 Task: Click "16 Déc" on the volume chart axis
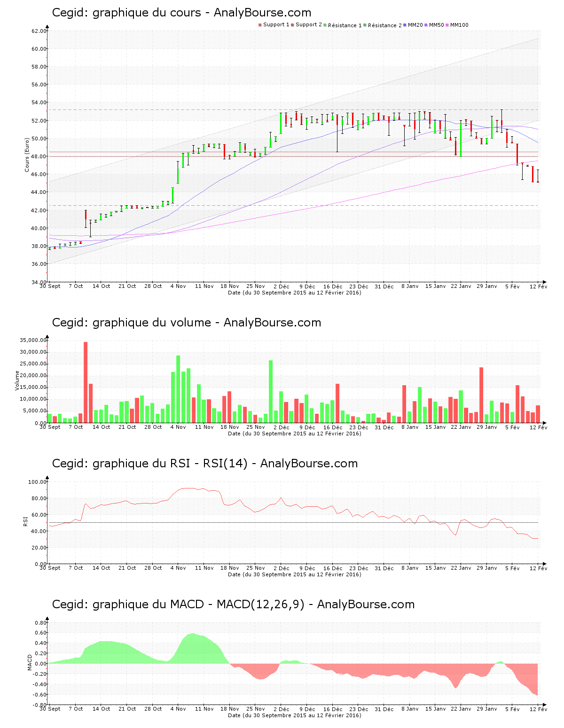point(333,427)
